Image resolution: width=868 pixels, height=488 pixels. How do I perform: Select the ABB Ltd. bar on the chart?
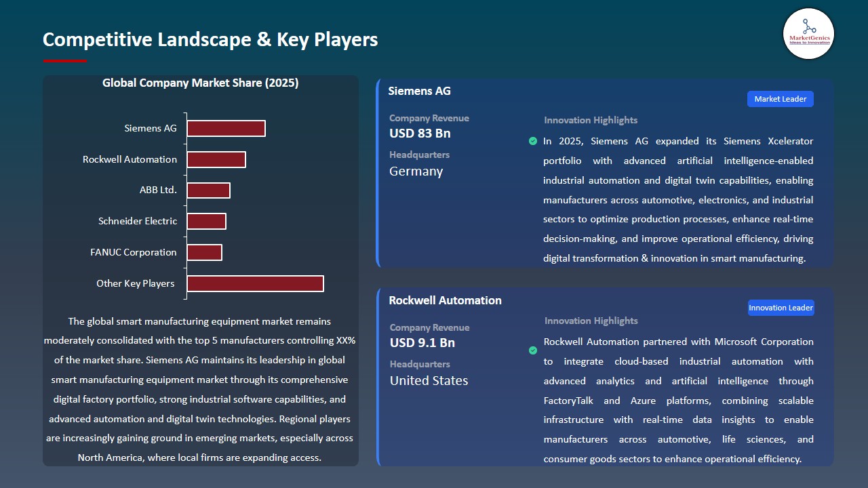[x=209, y=190]
